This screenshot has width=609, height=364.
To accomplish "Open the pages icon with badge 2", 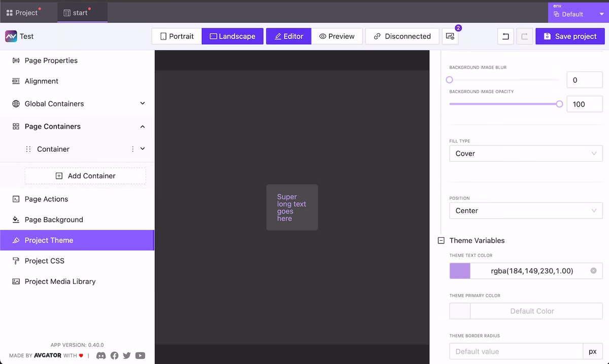I will tap(450, 36).
